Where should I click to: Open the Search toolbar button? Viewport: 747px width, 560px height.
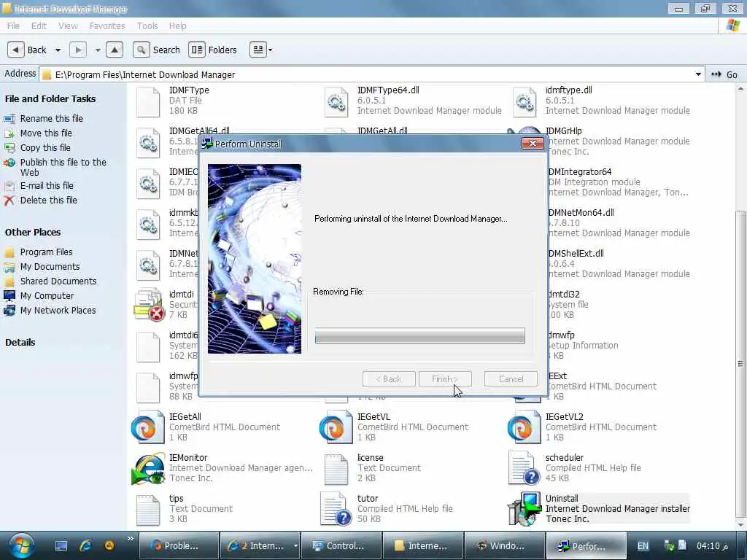[157, 50]
